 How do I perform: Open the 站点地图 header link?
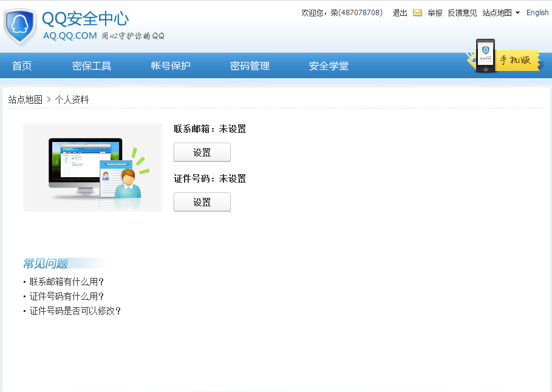[x=497, y=13]
